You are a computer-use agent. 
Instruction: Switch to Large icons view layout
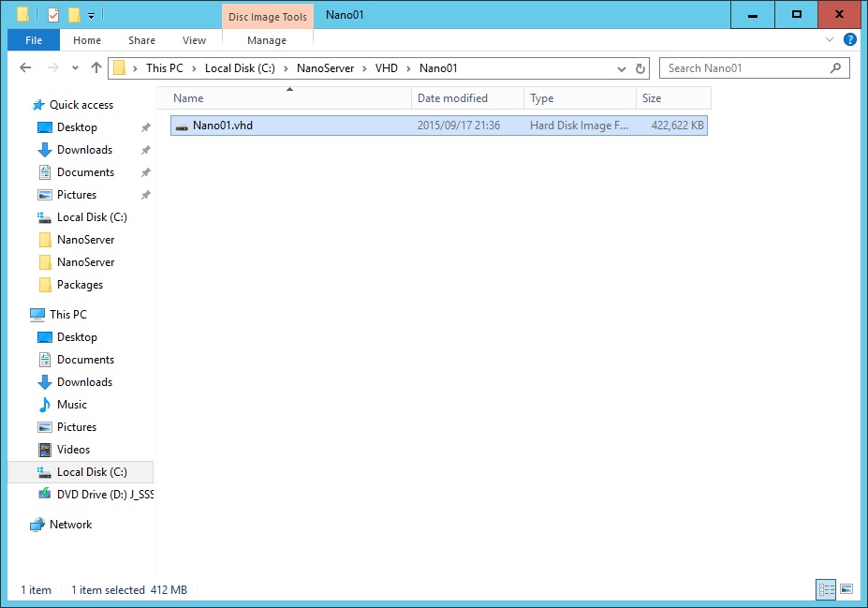click(846, 589)
